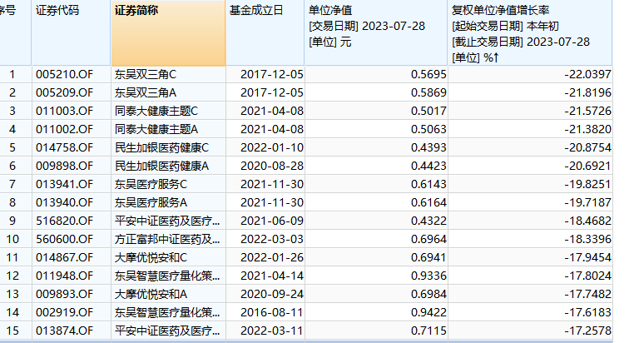Click 大摩优悦安和C fund name
The width and height of the screenshot is (644, 343).
coord(151,257)
